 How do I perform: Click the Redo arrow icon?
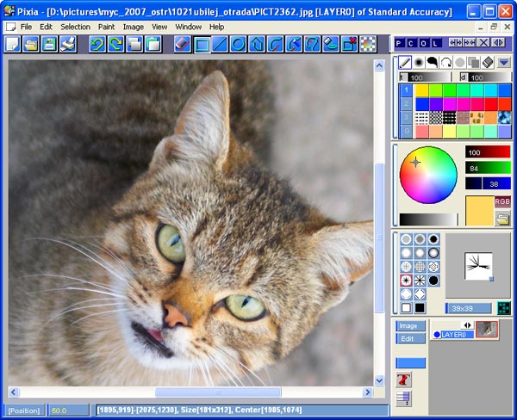[x=116, y=45]
